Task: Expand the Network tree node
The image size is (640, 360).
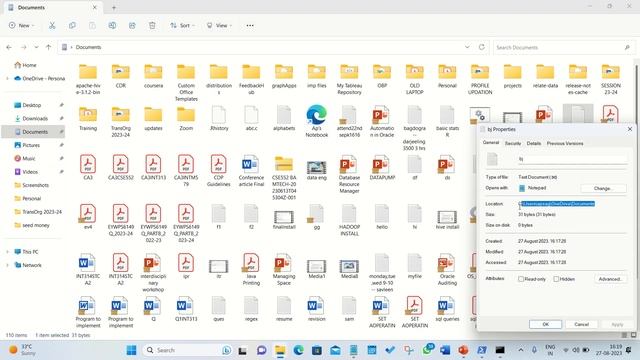Action: (7, 265)
